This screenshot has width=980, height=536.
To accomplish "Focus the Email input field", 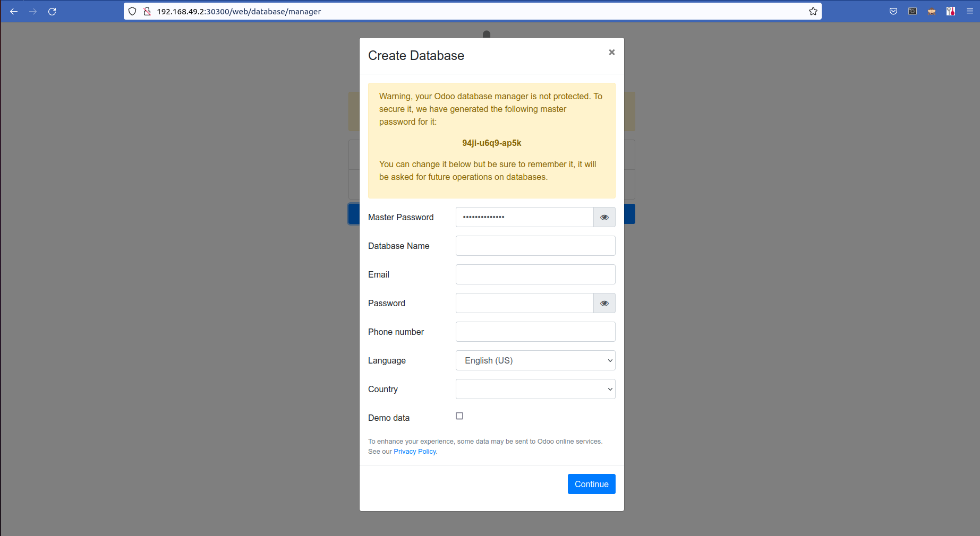I will click(535, 274).
